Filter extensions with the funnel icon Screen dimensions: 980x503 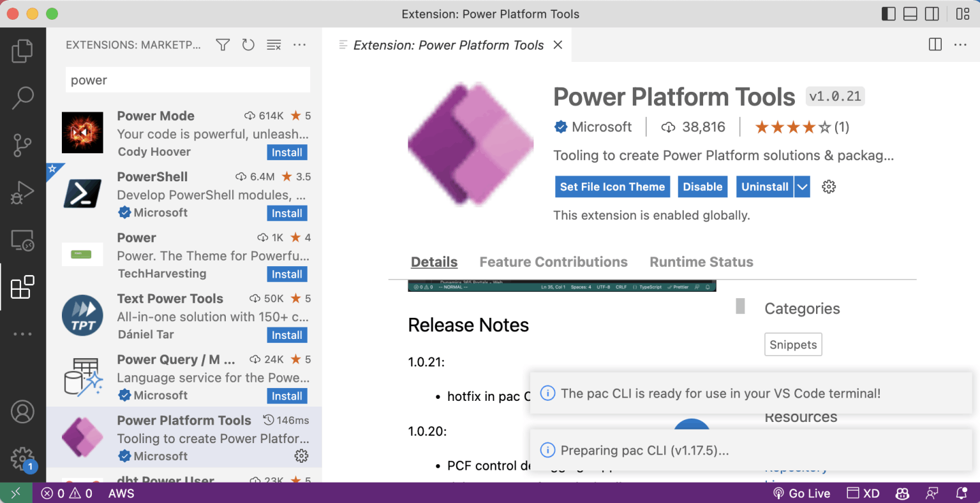tap(223, 45)
